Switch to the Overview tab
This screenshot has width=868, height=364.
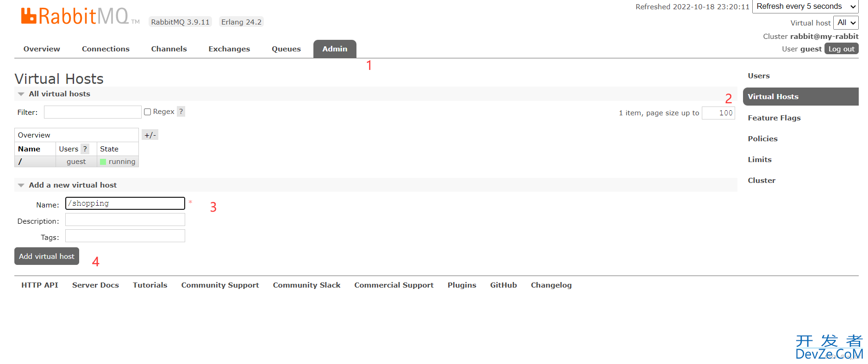click(x=42, y=49)
